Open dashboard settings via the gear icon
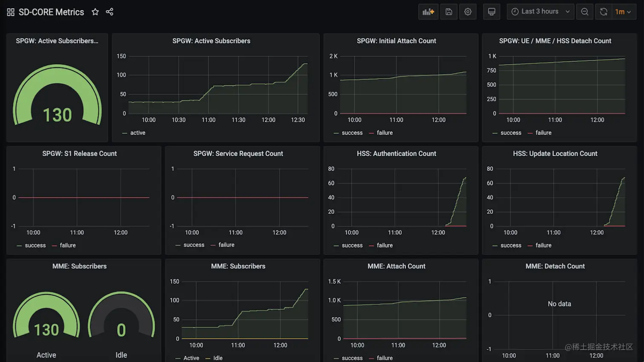 coord(468,12)
